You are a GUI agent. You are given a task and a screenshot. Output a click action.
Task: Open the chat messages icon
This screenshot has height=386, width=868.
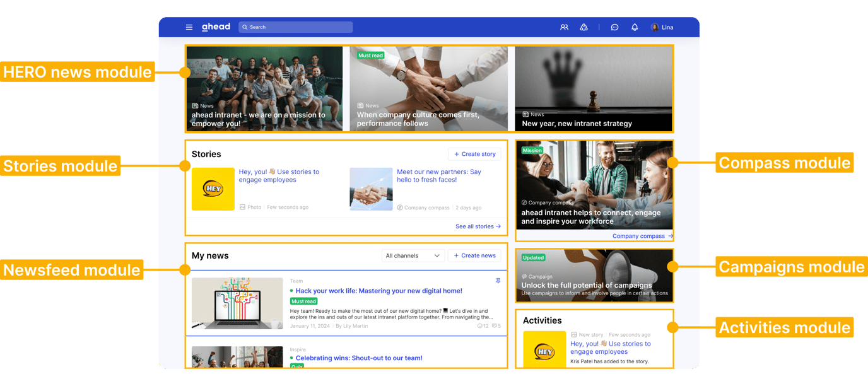click(x=614, y=27)
